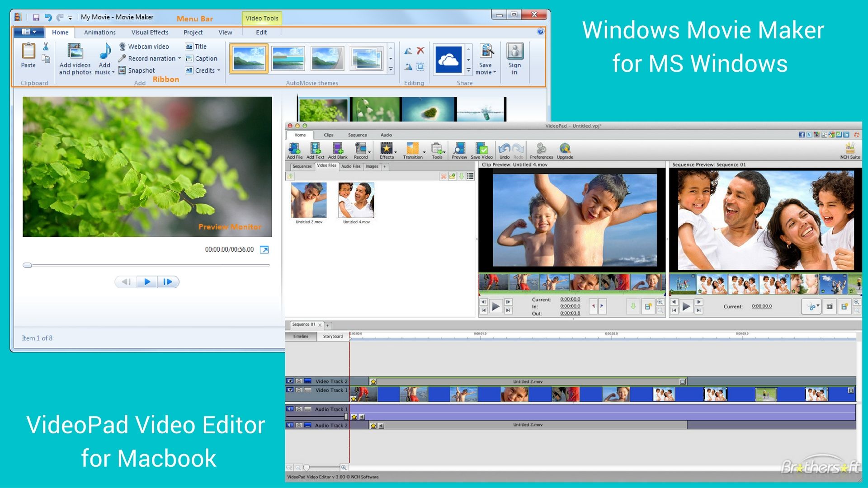Toggle the lock on Video Track 2

[299, 381]
